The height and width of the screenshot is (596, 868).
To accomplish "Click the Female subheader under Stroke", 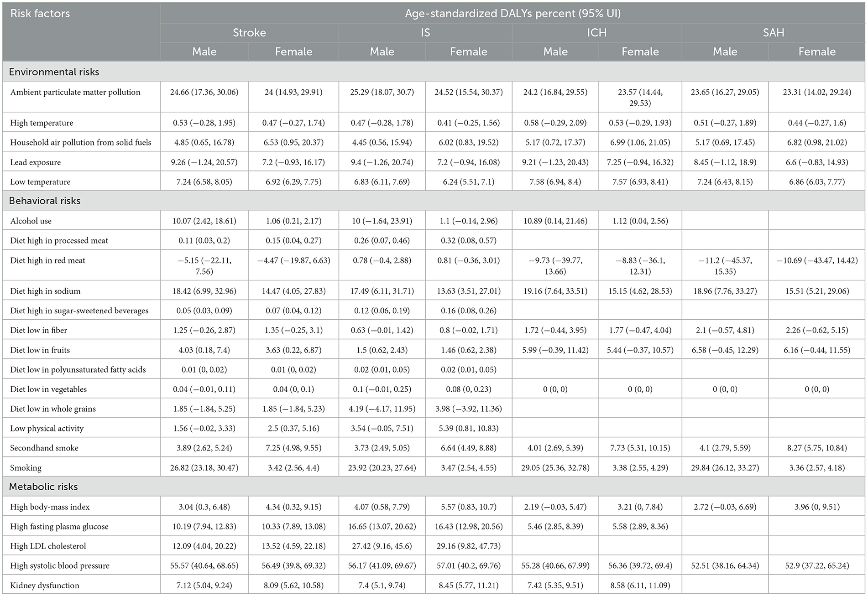I will [293, 52].
